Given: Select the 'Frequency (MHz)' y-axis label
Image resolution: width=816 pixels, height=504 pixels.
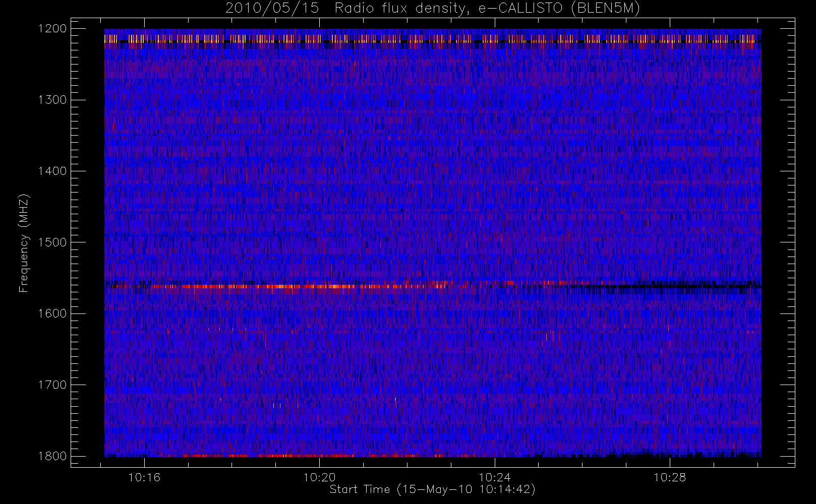Looking at the screenshot, I should tap(24, 243).
